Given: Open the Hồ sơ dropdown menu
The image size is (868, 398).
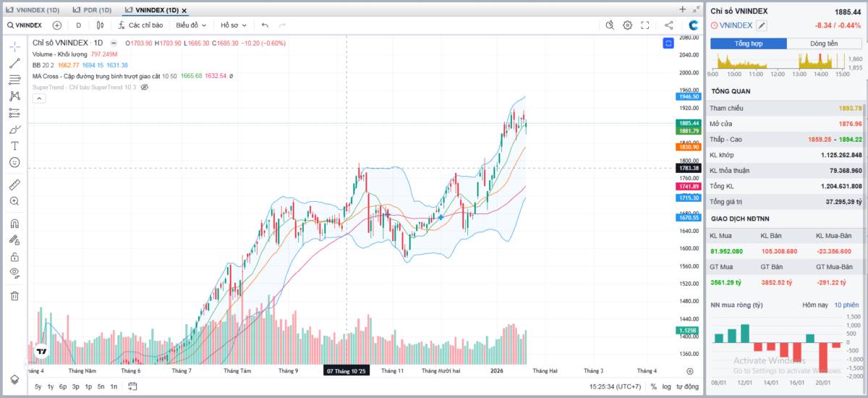Looking at the screenshot, I should tap(233, 25).
